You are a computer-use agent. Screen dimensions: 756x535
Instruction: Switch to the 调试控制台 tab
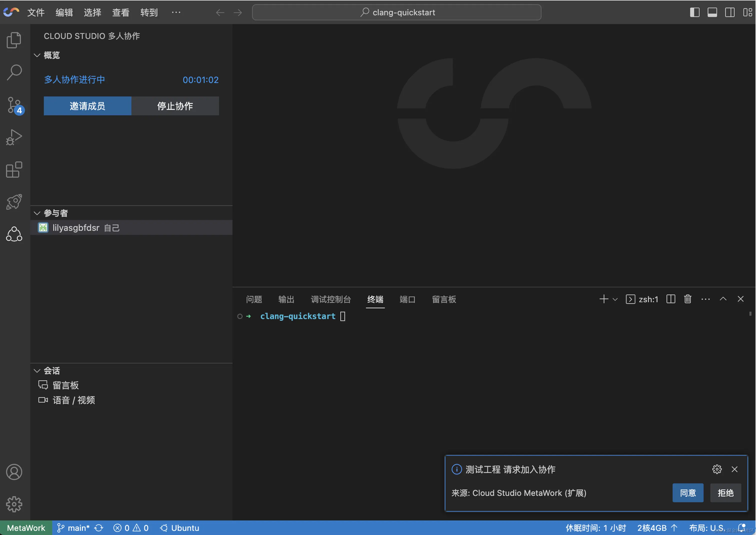[330, 299]
